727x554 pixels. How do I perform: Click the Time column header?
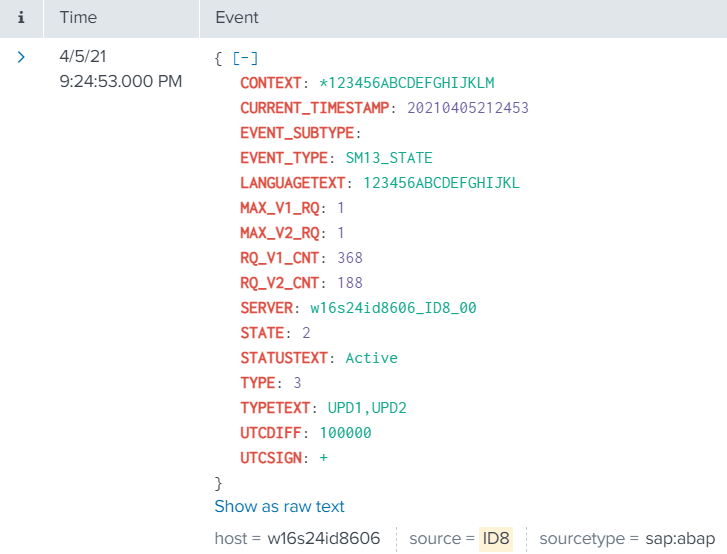78,18
